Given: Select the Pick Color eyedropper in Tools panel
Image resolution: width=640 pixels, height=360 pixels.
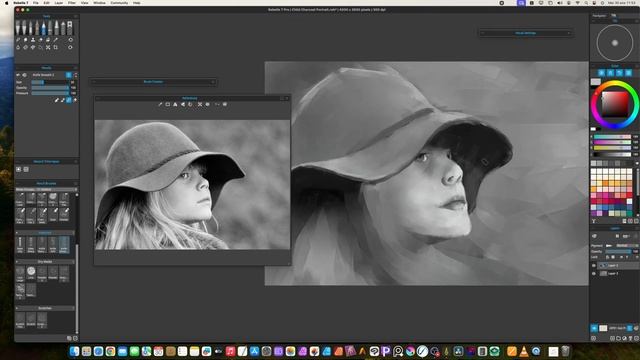Looking at the screenshot, I should (56, 40).
